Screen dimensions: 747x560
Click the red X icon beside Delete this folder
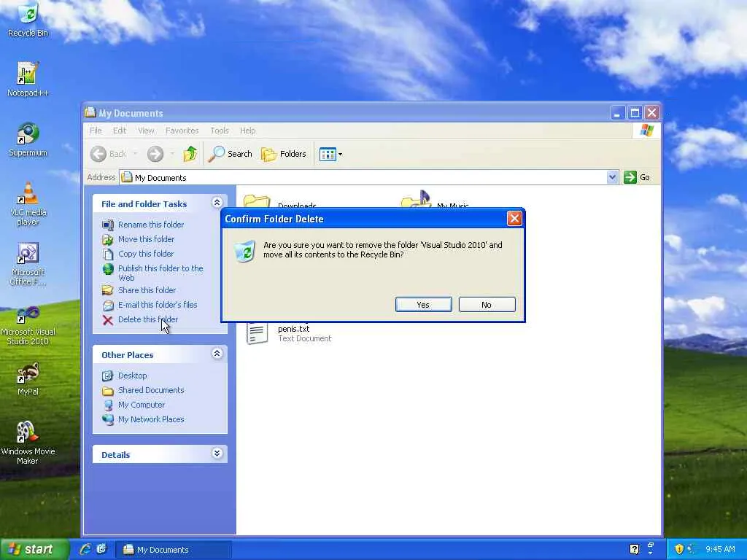[x=108, y=320]
